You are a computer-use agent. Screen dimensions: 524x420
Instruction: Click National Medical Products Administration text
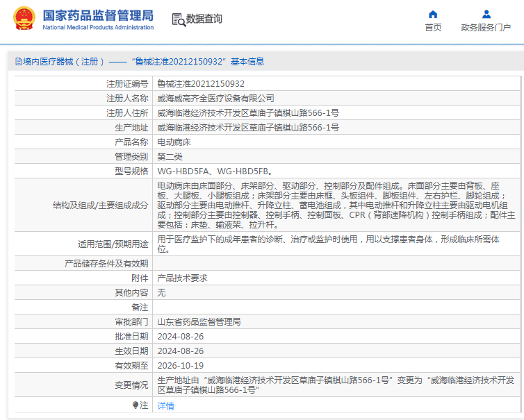click(98, 27)
